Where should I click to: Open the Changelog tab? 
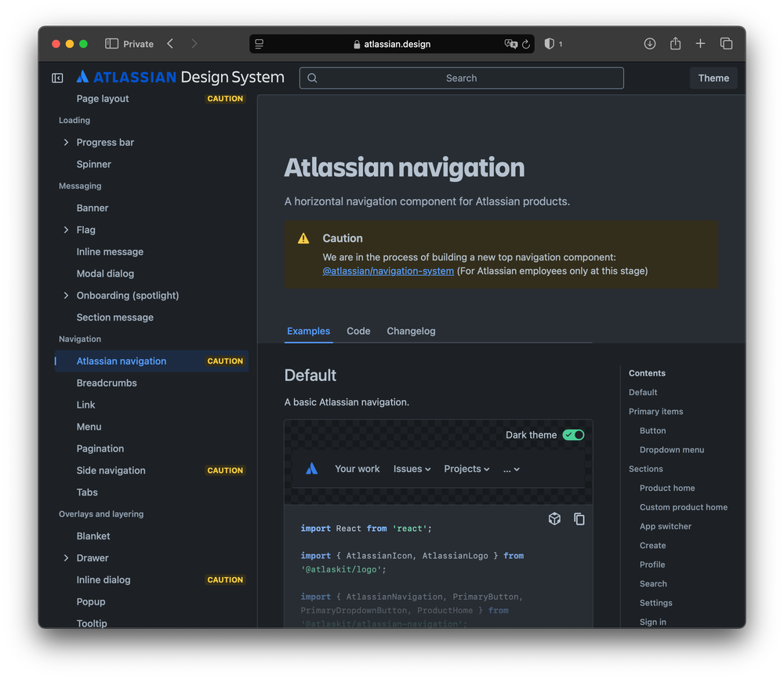click(411, 331)
